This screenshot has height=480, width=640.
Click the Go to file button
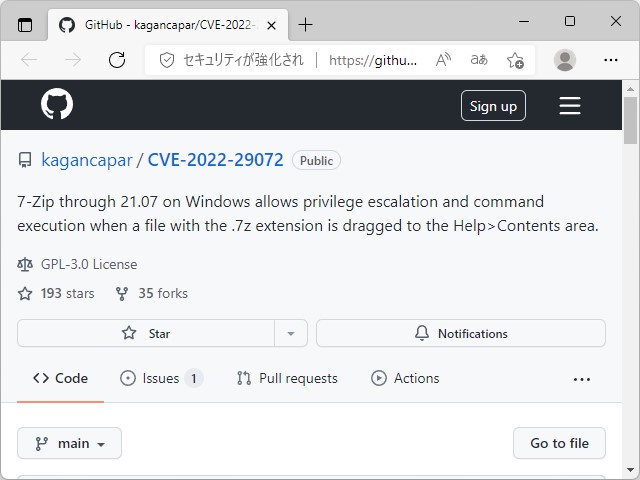pos(559,443)
